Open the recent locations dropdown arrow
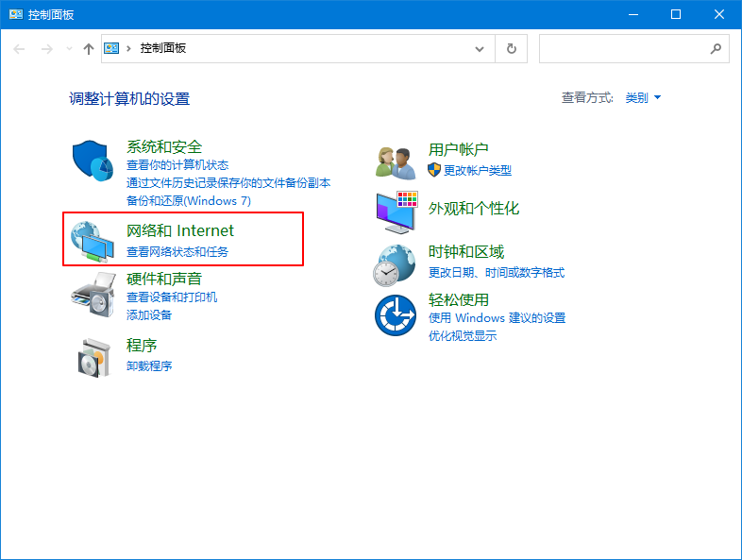 tap(69, 48)
